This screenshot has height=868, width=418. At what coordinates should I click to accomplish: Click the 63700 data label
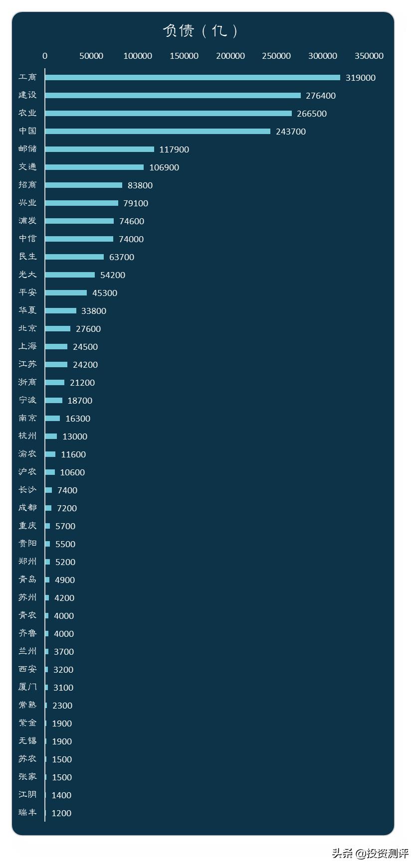click(121, 257)
